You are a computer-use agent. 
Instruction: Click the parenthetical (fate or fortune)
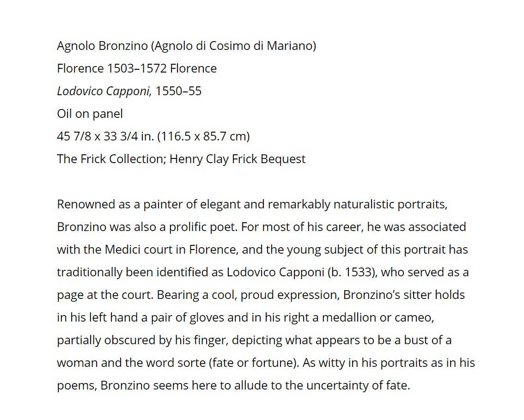[254, 363]
